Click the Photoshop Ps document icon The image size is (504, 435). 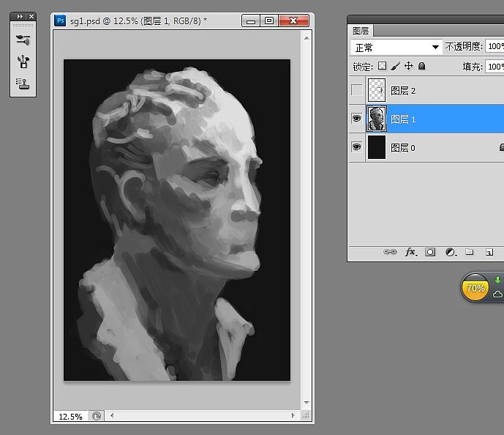tap(60, 21)
